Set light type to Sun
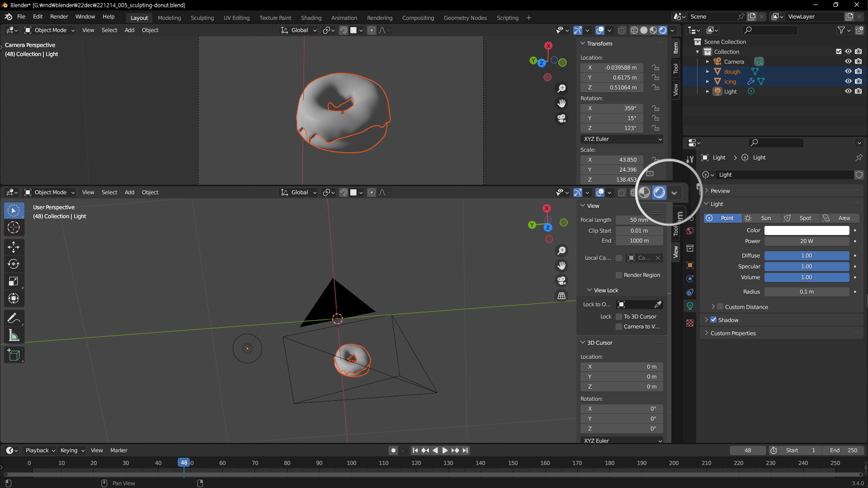 coord(762,218)
